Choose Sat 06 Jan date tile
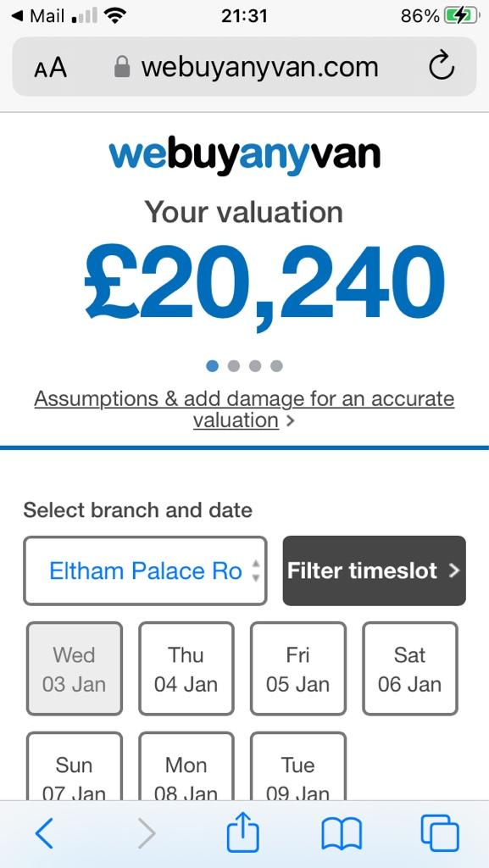The image size is (489, 868). coord(410,669)
